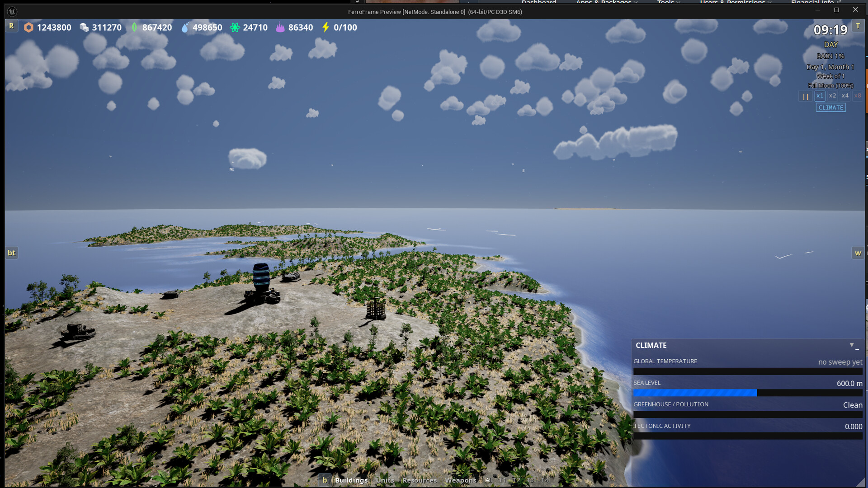This screenshot has width=868, height=488.
Task: Click the orange hexagon resource icon
Action: (28, 28)
